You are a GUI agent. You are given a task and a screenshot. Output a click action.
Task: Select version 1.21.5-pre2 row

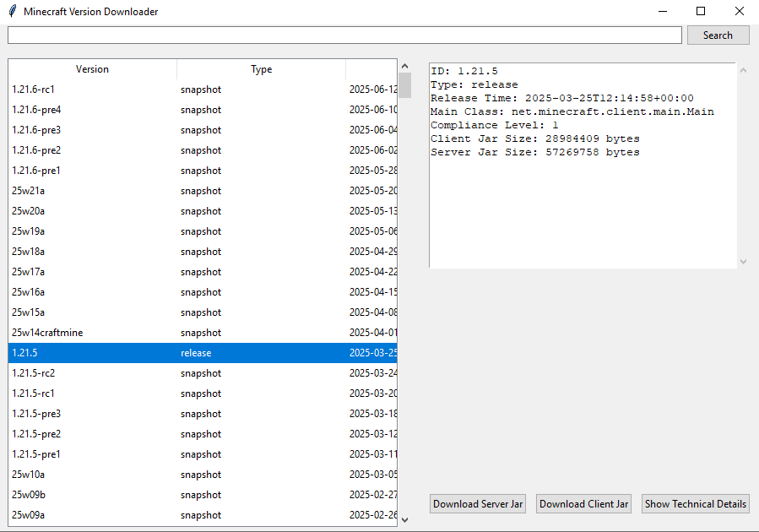(203, 434)
